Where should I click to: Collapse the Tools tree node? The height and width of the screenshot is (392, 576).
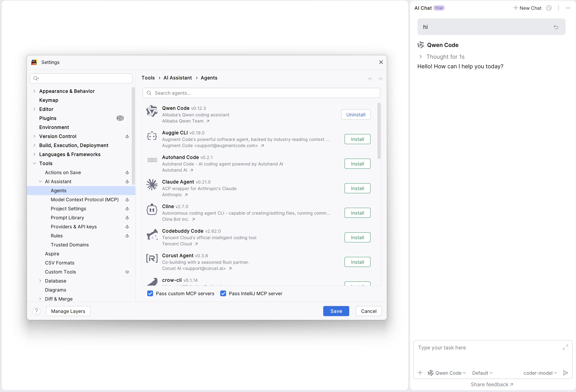pyautogui.click(x=35, y=163)
